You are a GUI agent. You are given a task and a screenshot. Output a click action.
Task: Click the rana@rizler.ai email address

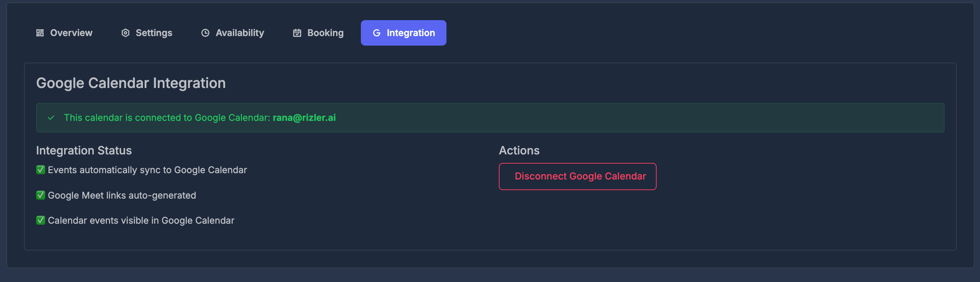tap(304, 118)
